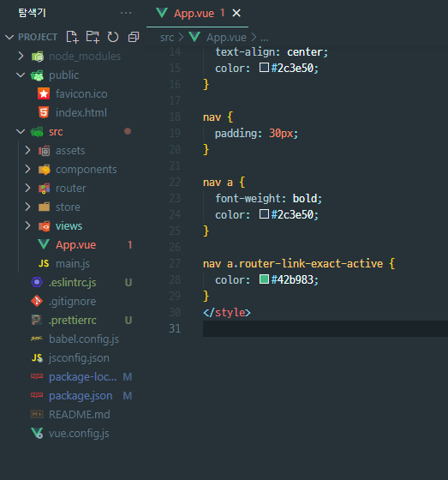
Task: Expand the views folder chevron
Action: pos(27,225)
